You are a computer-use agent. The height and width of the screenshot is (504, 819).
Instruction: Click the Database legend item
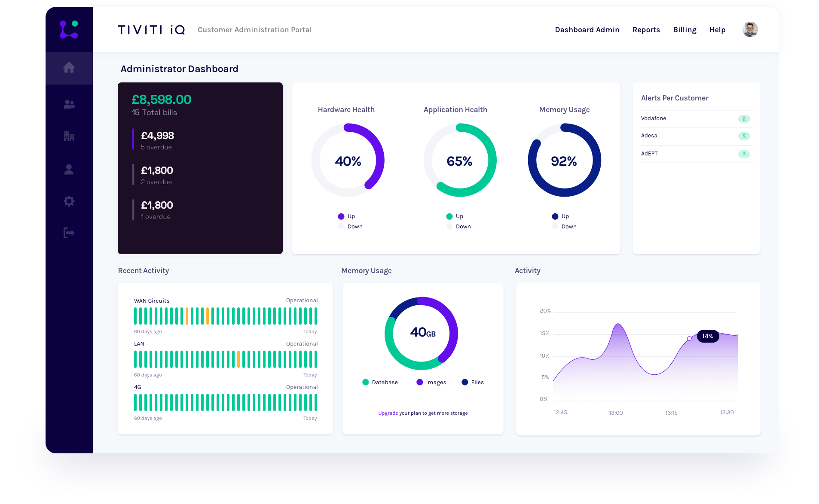tap(380, 383)
